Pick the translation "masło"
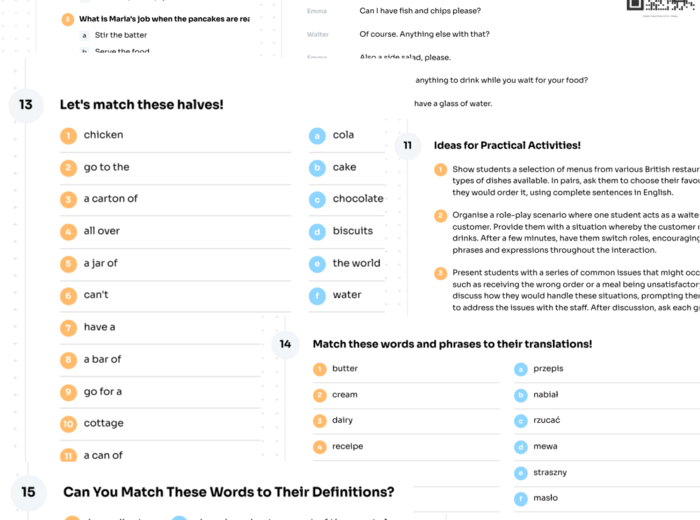Image resolution: width=700 pixels, height=520 pixels. (546, 498)
